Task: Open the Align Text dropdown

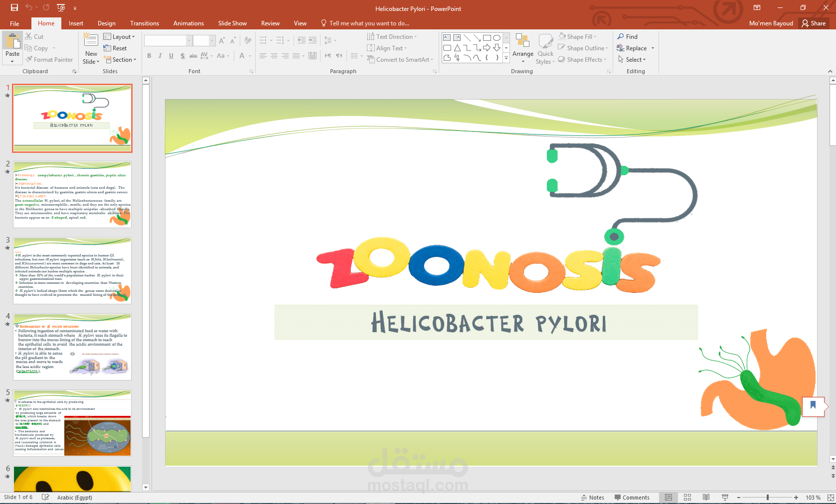Action: coord(387,48)
